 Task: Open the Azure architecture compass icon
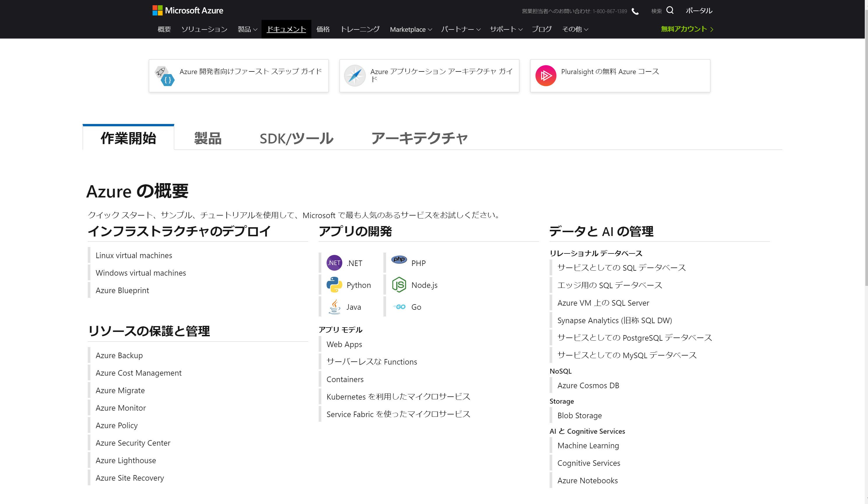click(x=355, y=76)
